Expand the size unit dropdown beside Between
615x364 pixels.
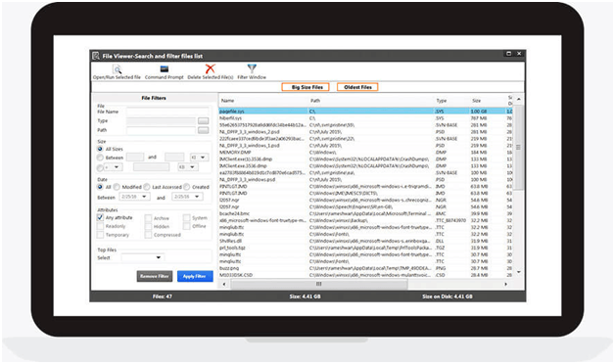(199, 158)
